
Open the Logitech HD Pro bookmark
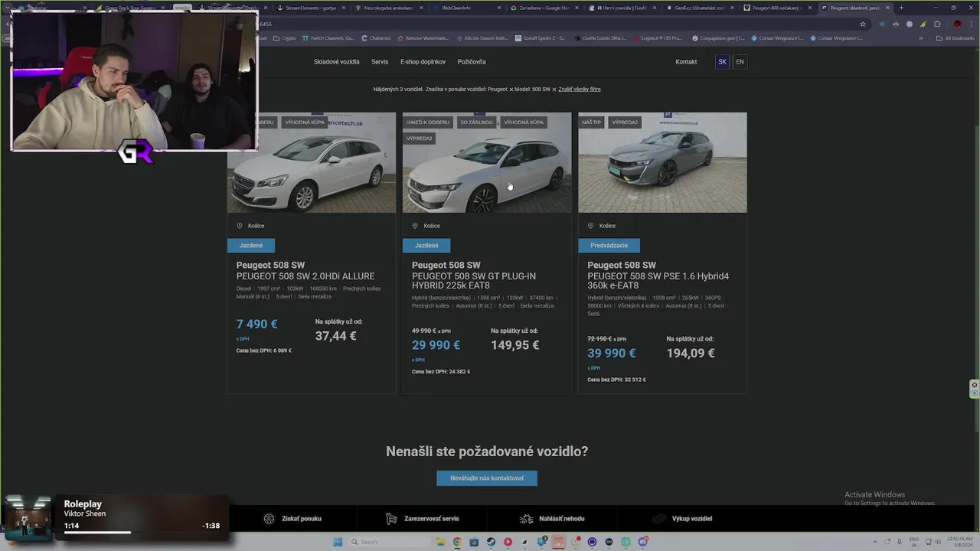[658, 37]
